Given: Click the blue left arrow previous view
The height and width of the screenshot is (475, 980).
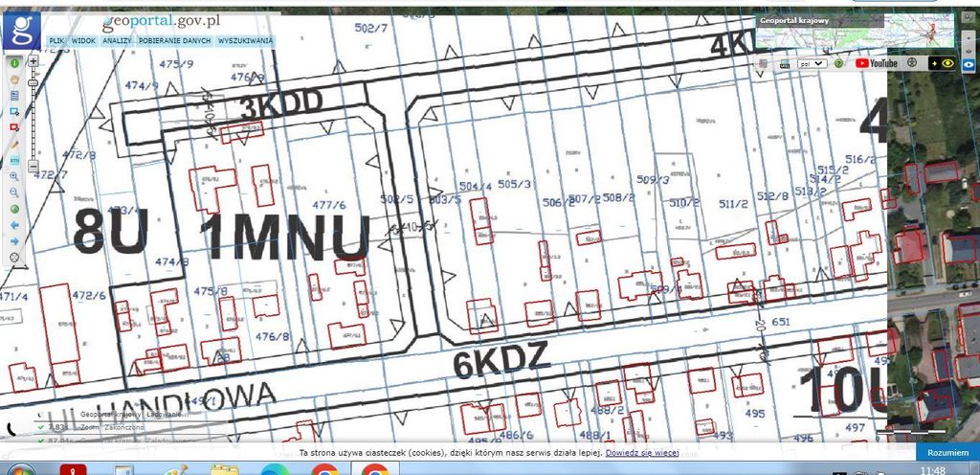Looking at the screenshot, I should (x=15, y=225).
